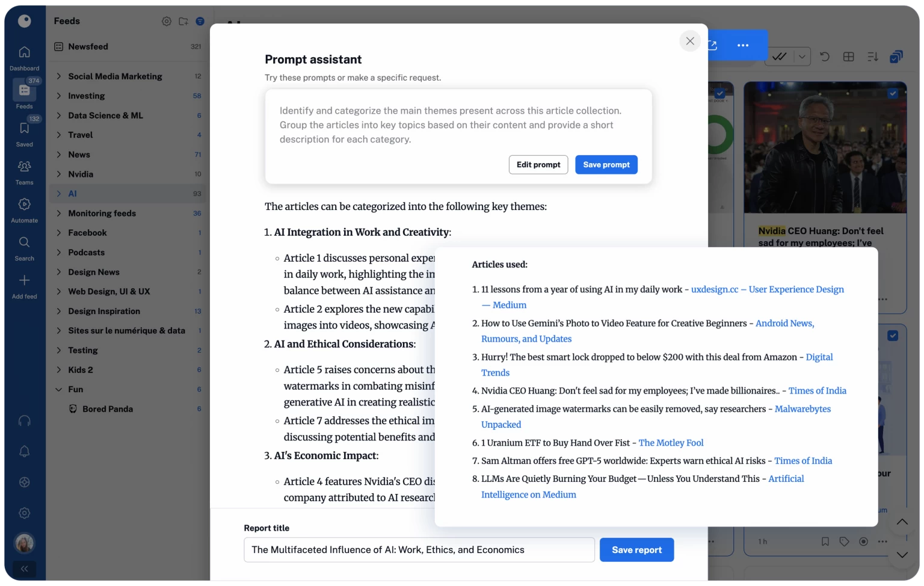
Task: Click the mark-all-as-read double checkmark icon
Action: click(x=780, y=56)
